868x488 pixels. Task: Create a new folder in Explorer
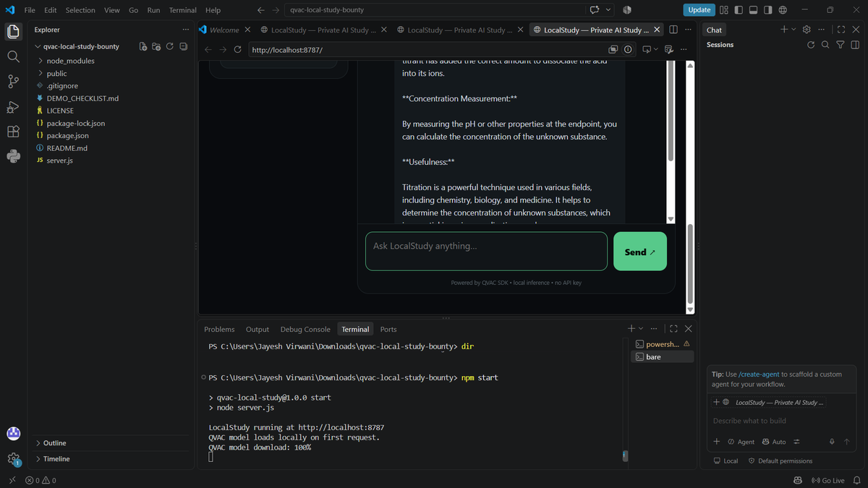pos(156,46)
